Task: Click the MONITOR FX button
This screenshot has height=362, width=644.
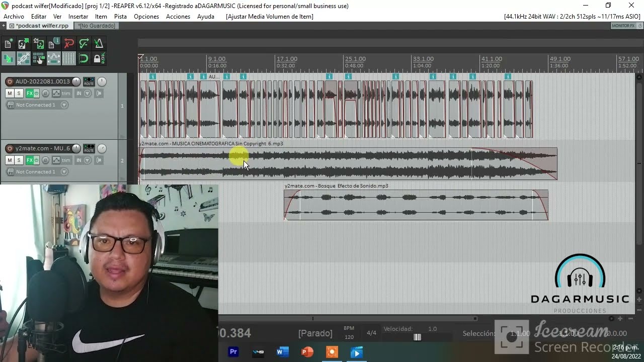Action: pos(623,26)
